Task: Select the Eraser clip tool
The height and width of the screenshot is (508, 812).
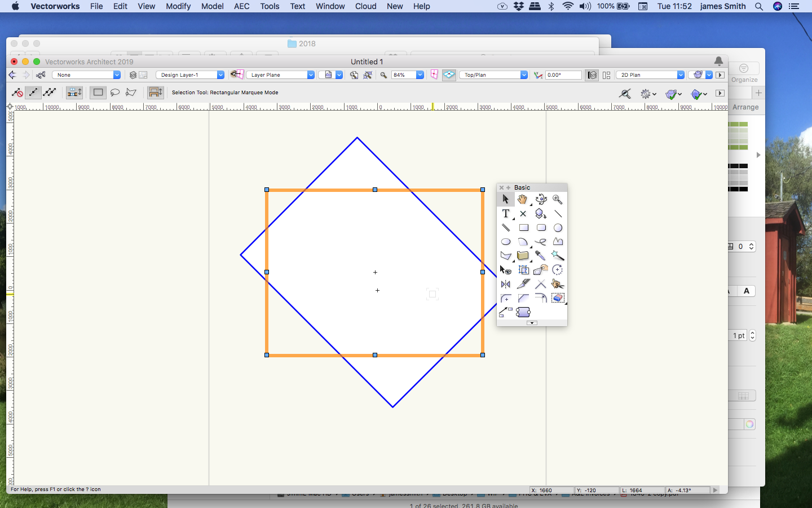Action: [x=558, y=298]
